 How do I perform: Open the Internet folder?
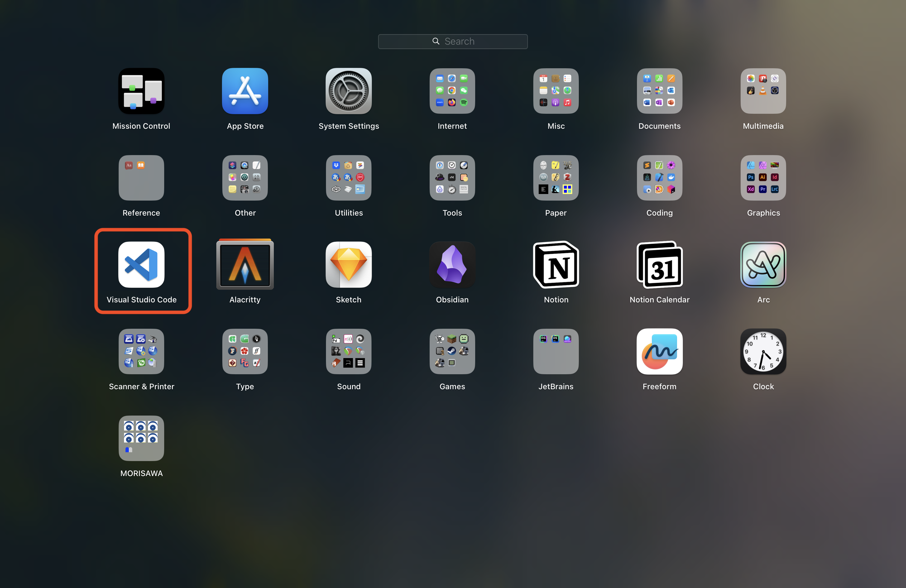coord(452,91)
